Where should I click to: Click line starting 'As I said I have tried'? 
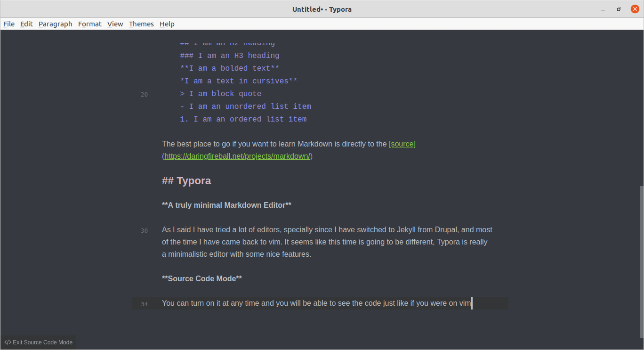click(327, 230)
